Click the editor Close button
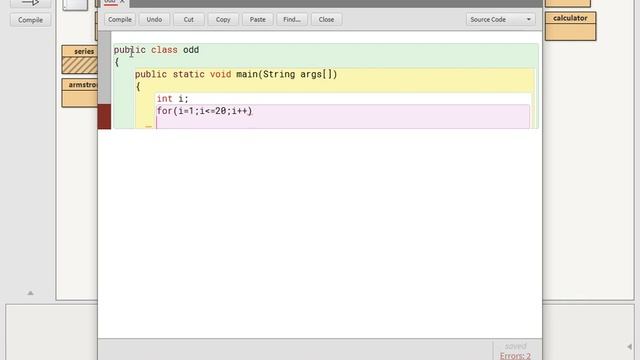 coord(326,20)
